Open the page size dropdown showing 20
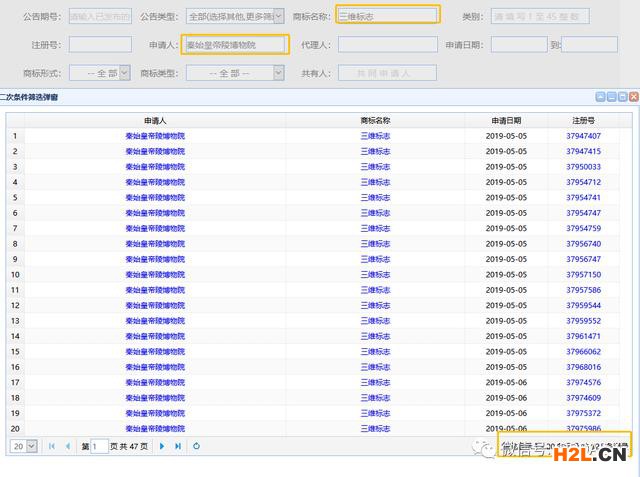 (24, 446)
